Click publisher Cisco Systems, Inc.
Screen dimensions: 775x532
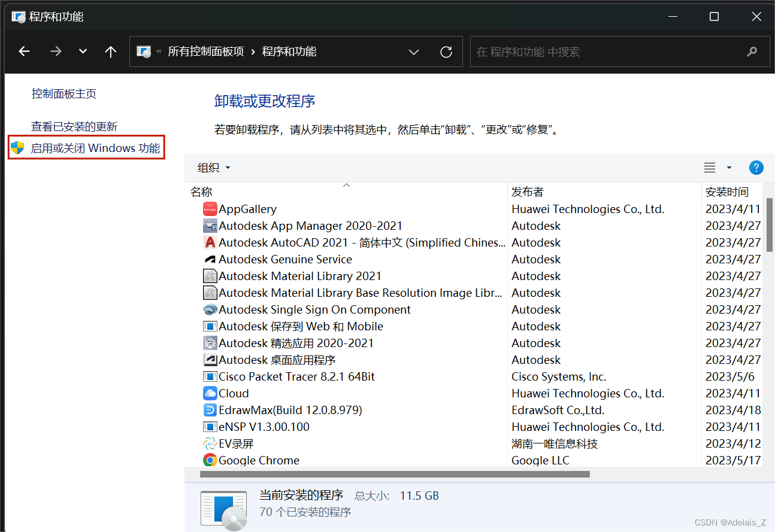pos(559,376)
